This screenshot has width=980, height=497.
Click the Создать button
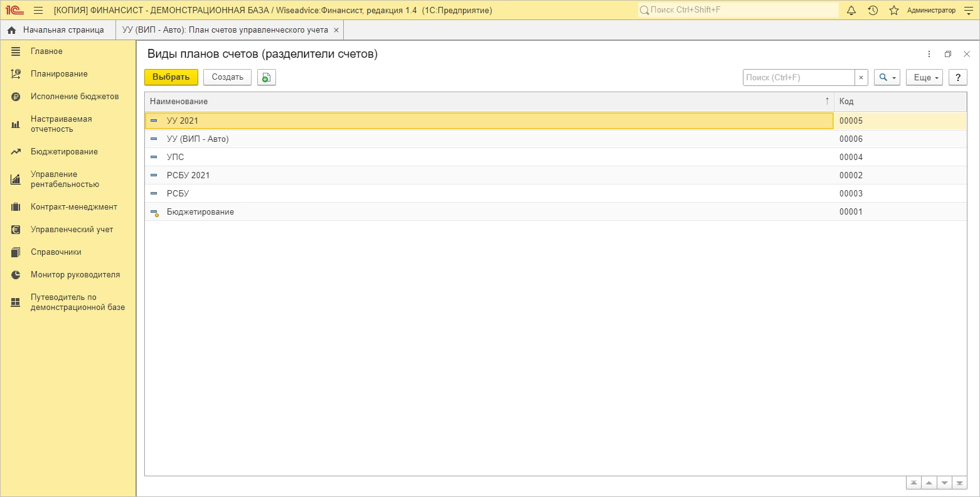(x=227, y=77)
